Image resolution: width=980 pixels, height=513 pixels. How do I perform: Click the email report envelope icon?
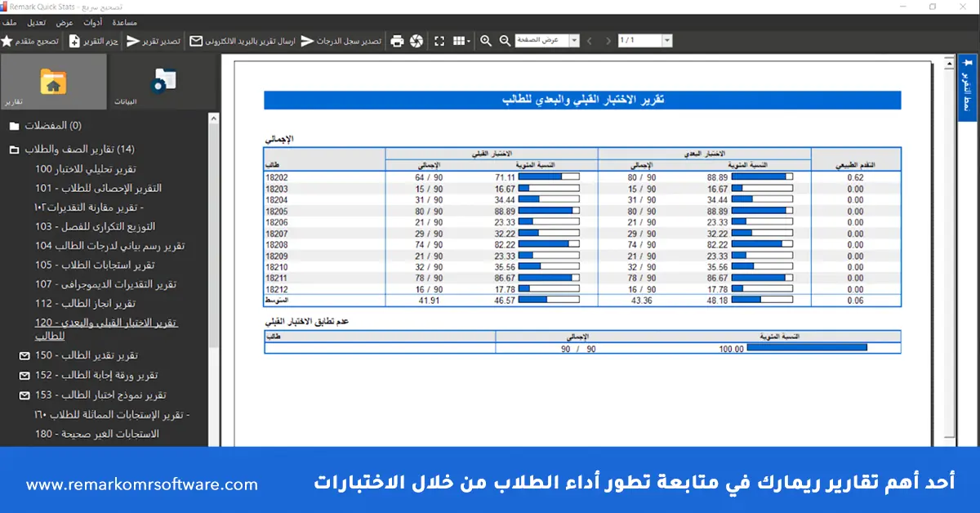(196, 40)
